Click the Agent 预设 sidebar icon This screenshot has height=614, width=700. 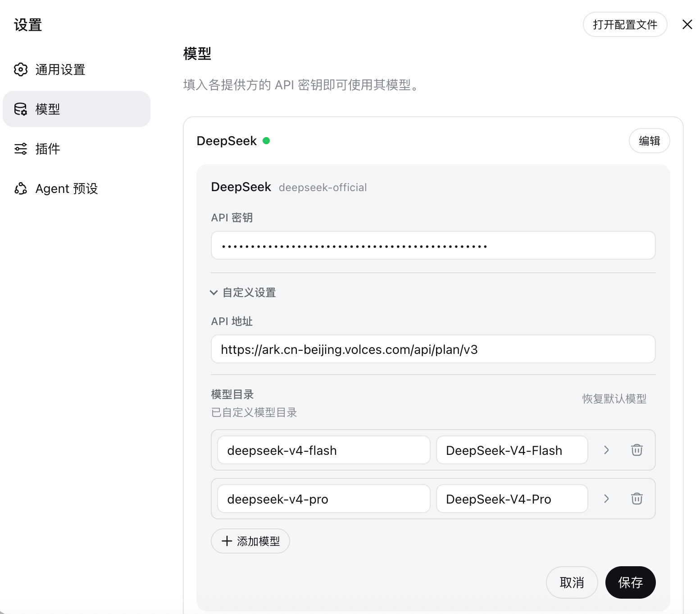coord(21,188)
